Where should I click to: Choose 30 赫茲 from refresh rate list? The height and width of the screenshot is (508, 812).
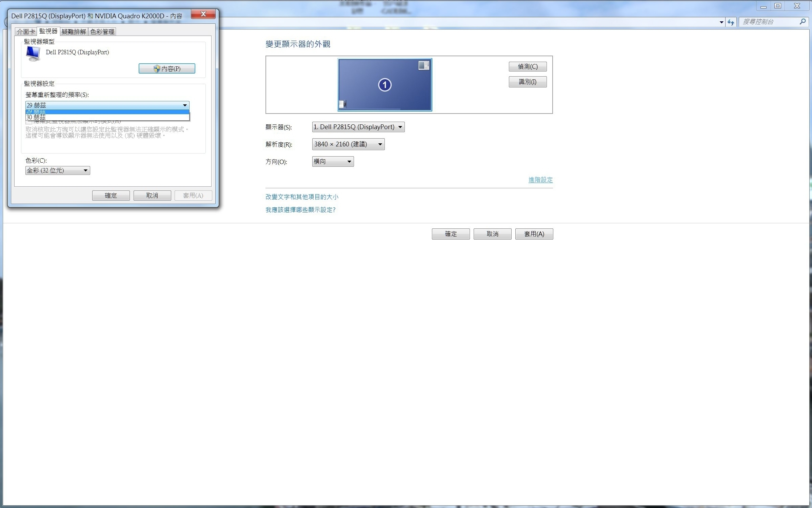pyautogui.click(x=107, y=117)
